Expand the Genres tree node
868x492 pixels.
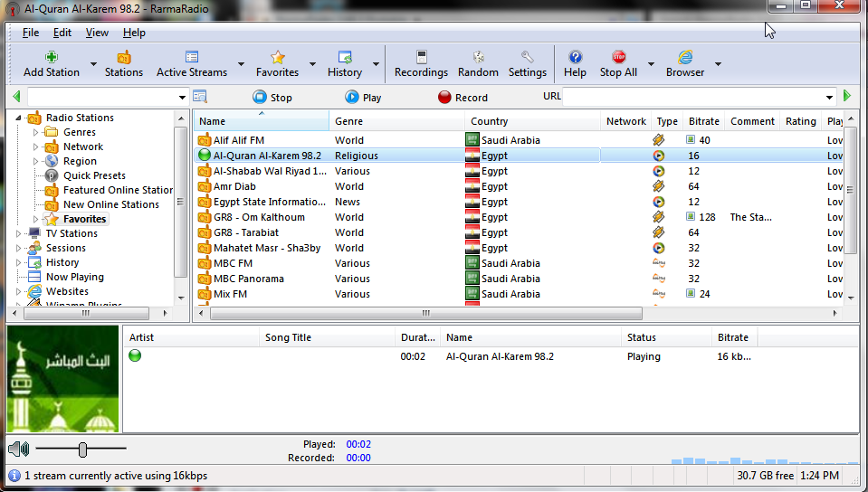point(35,132)
